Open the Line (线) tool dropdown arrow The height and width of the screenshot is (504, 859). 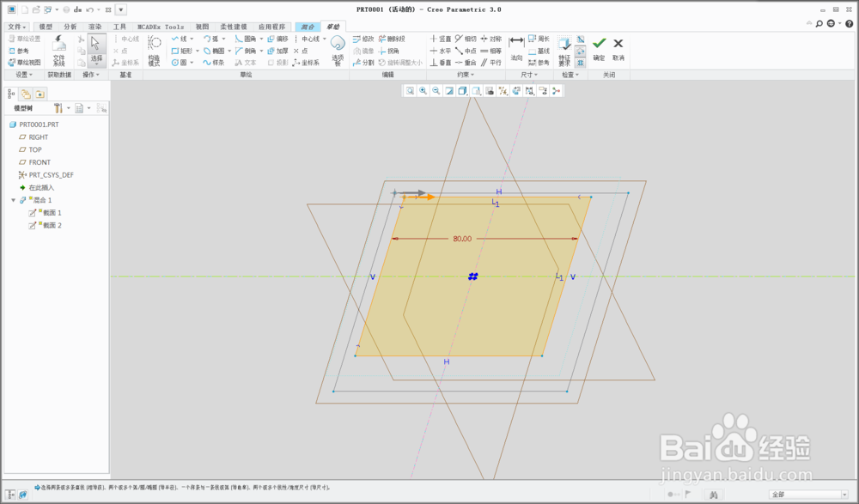coord(192,39)
